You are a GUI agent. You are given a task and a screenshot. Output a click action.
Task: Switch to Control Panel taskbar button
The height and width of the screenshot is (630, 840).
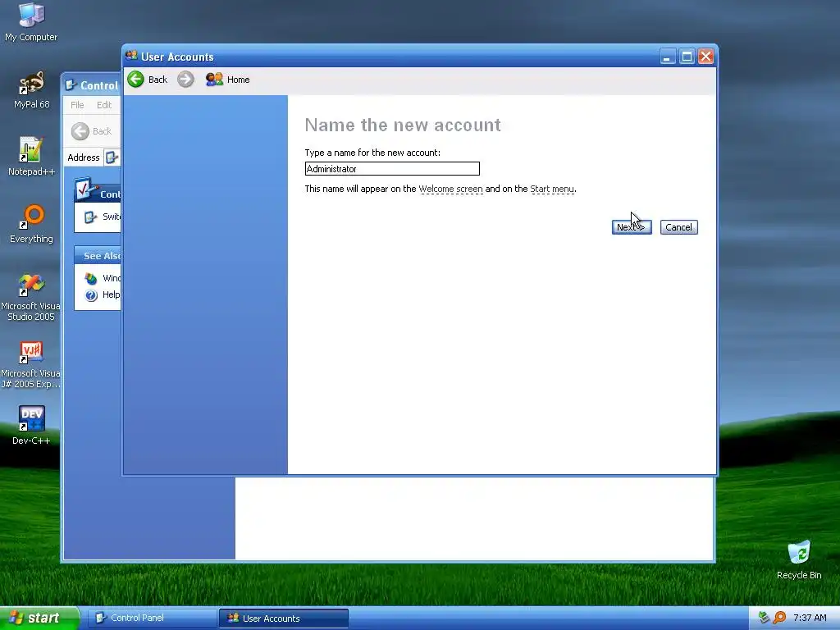(152, 618)
